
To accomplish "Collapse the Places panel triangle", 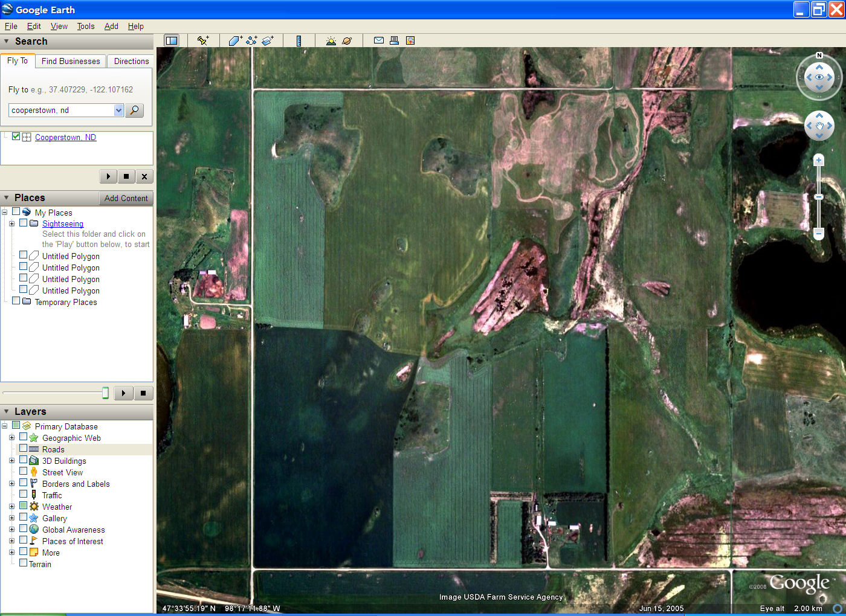I will click(7, 197).
